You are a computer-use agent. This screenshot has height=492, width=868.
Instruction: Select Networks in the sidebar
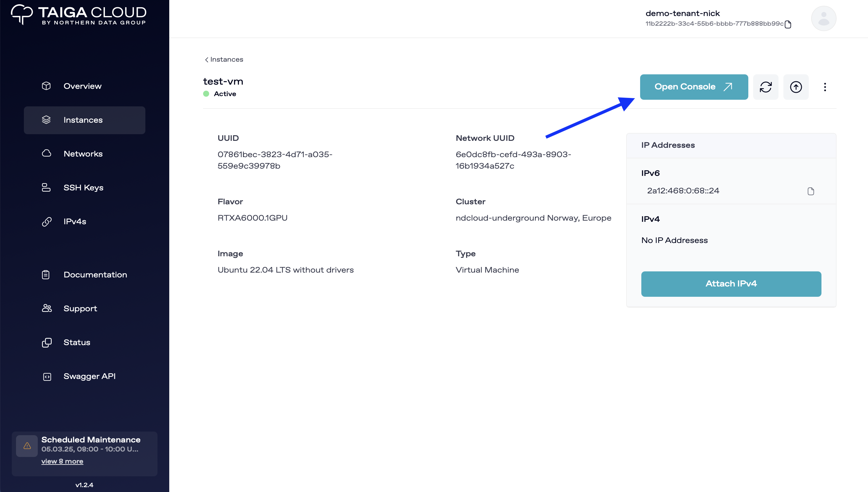83,154
